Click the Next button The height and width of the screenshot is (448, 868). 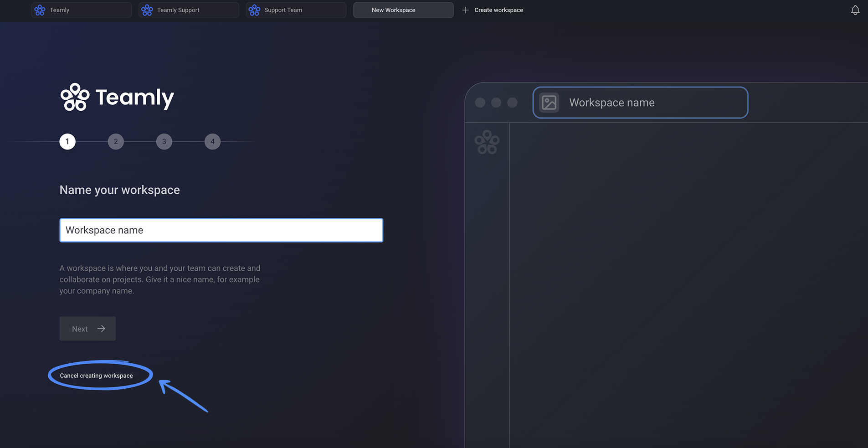point(87,329)
